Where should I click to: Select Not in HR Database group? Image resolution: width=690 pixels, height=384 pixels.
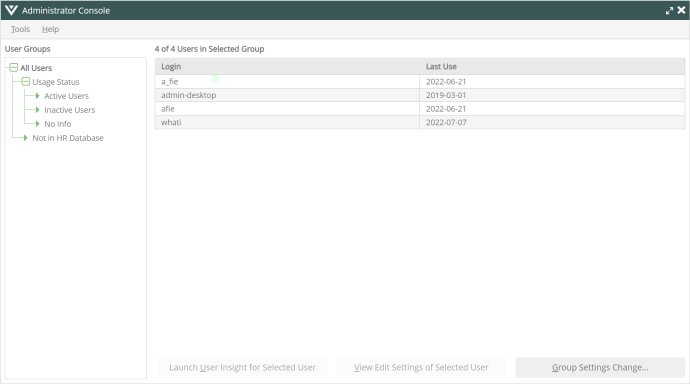[68, 138]
